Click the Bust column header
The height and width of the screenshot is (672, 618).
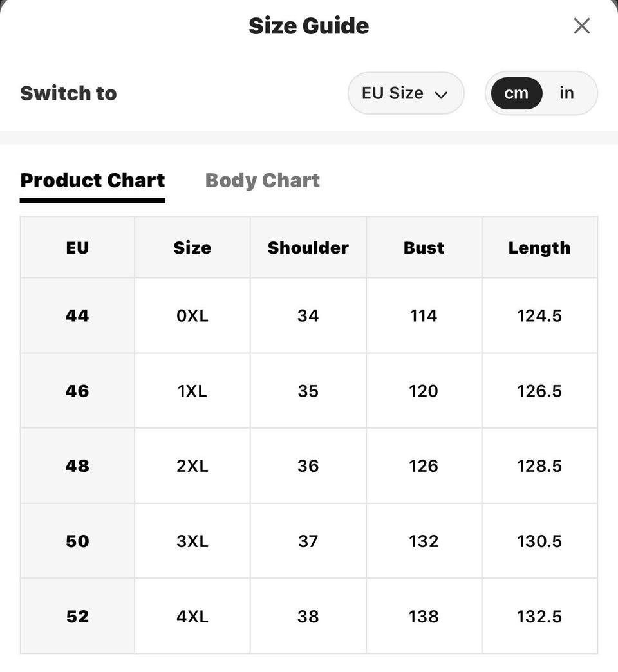click(424, 247)
